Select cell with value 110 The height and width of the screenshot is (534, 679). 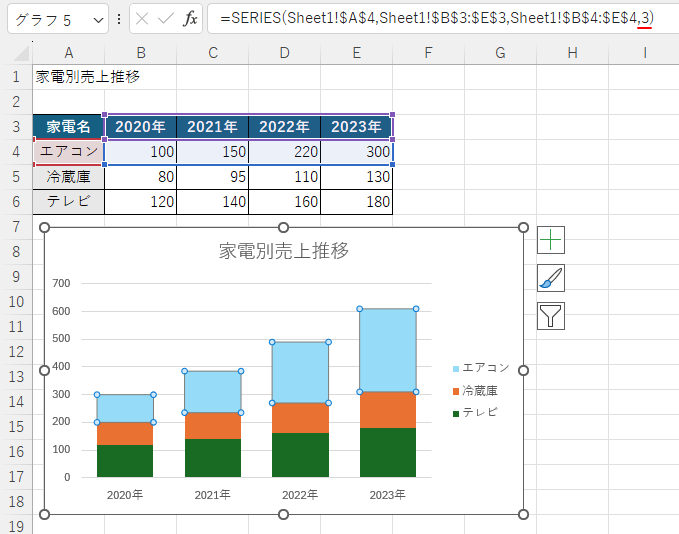coord(285,177)
